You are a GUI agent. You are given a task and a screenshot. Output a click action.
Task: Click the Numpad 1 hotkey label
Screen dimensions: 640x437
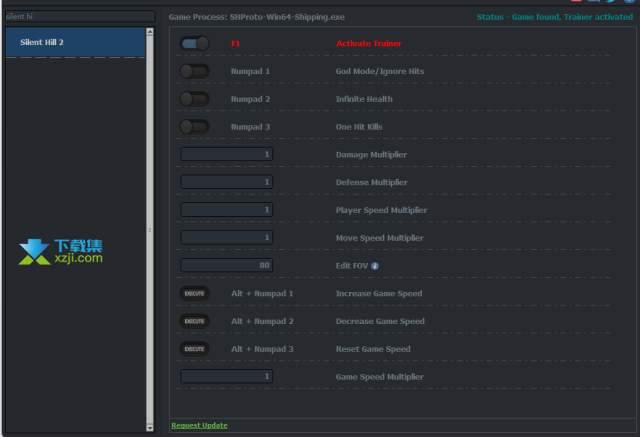tap(250, 71)
